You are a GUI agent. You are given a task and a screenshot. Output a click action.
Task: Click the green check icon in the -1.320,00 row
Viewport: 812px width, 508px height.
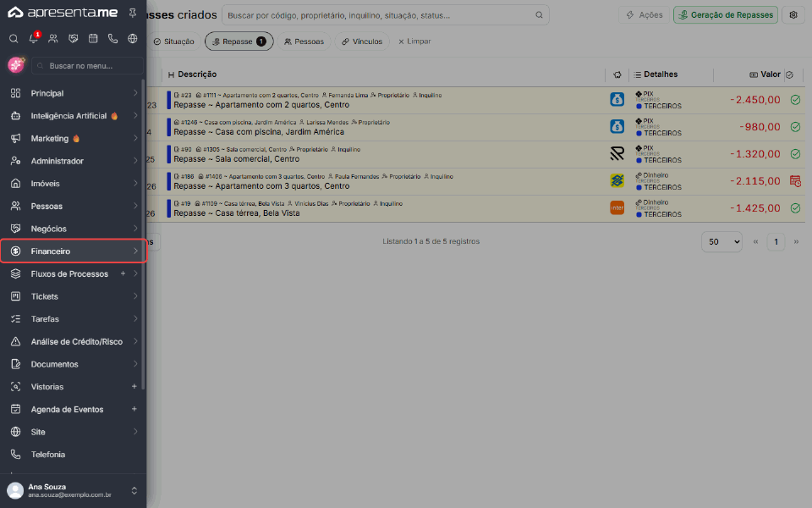(x=795, y=154)
